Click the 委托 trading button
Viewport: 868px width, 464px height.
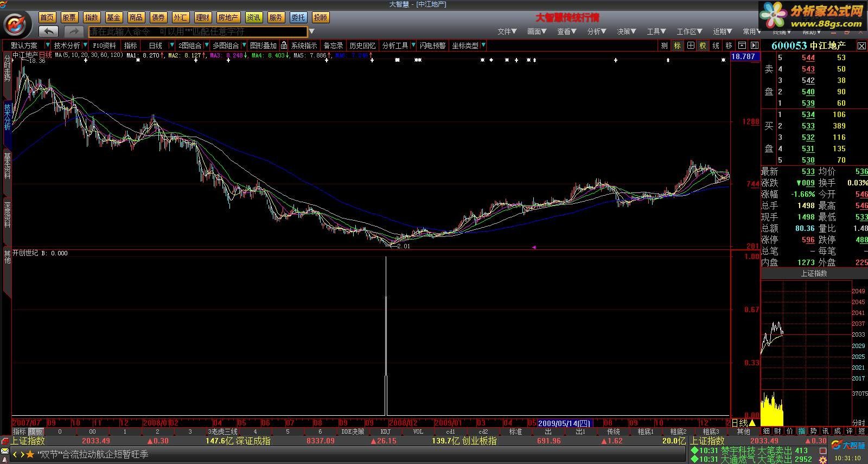pos(298,17)
